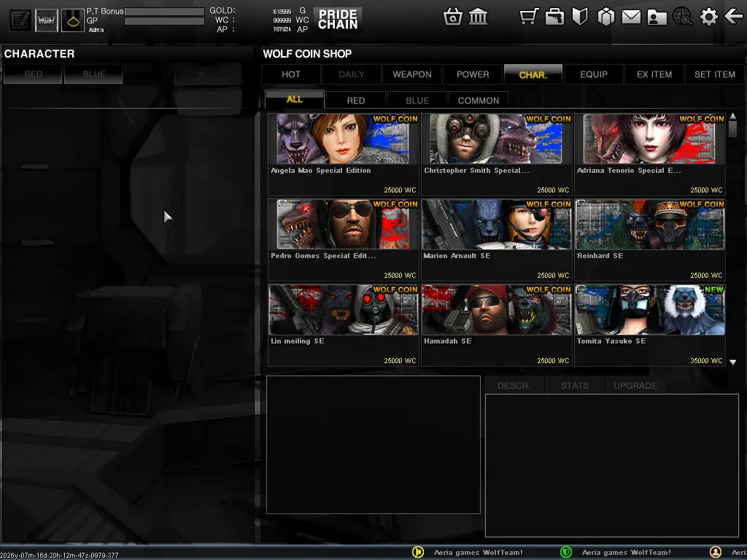747x560 pixels.
Task: Filter shop by BLUE team
Action: click(417, 101)
